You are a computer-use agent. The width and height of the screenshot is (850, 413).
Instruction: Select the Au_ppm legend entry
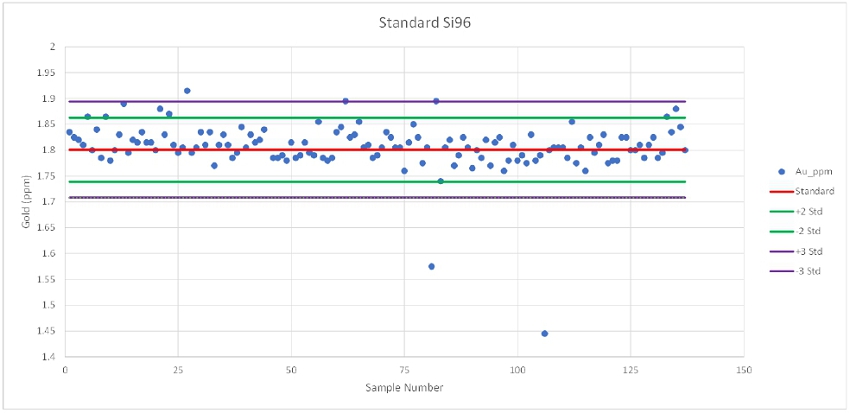[793, 172]
